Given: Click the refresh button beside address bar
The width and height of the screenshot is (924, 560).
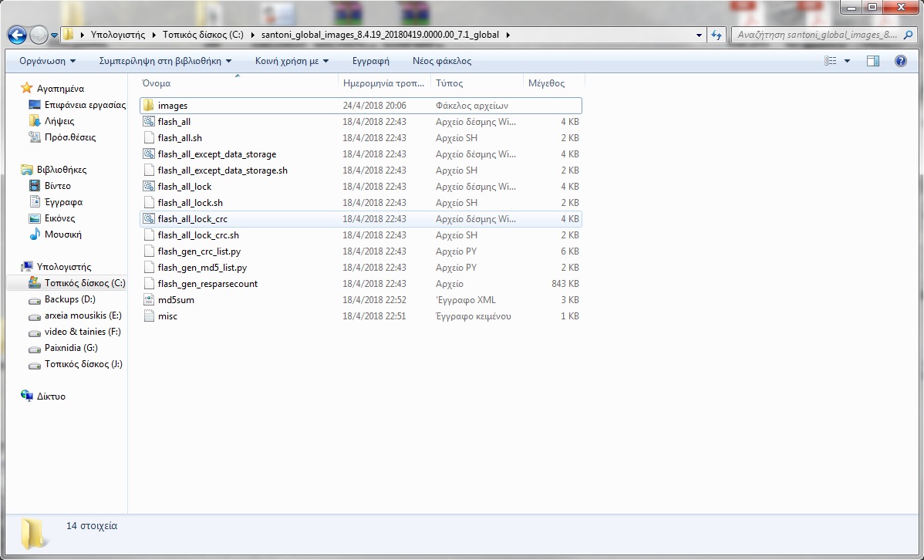Looking at the screenshot, I should click(717, 35).
